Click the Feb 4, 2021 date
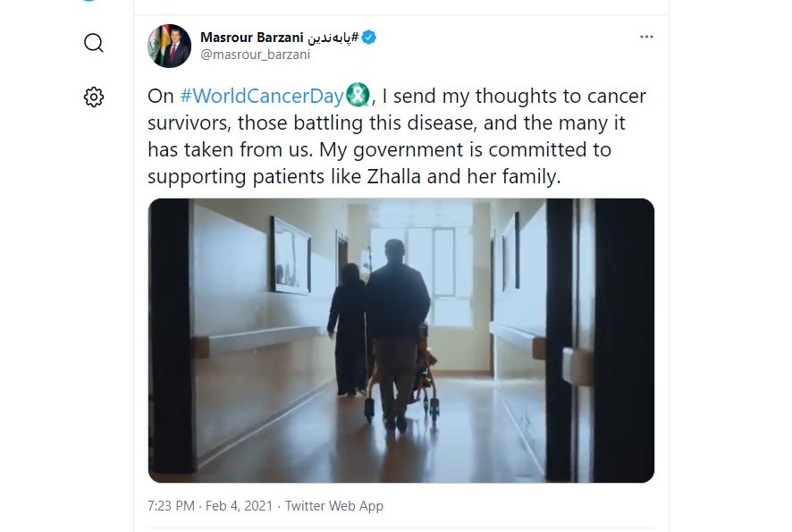The width and height of the screenshot is (792, 532). [x=240, y=506]
